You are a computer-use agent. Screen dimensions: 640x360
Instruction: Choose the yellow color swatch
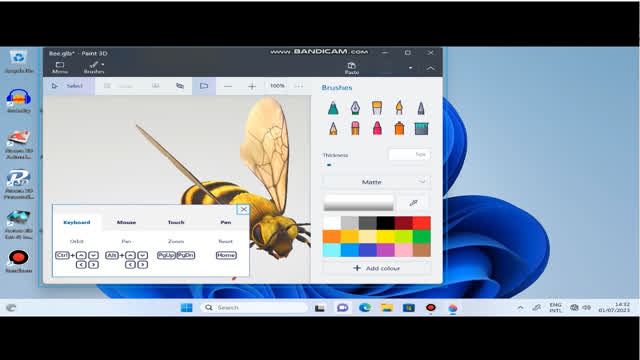tap(385, 236)
